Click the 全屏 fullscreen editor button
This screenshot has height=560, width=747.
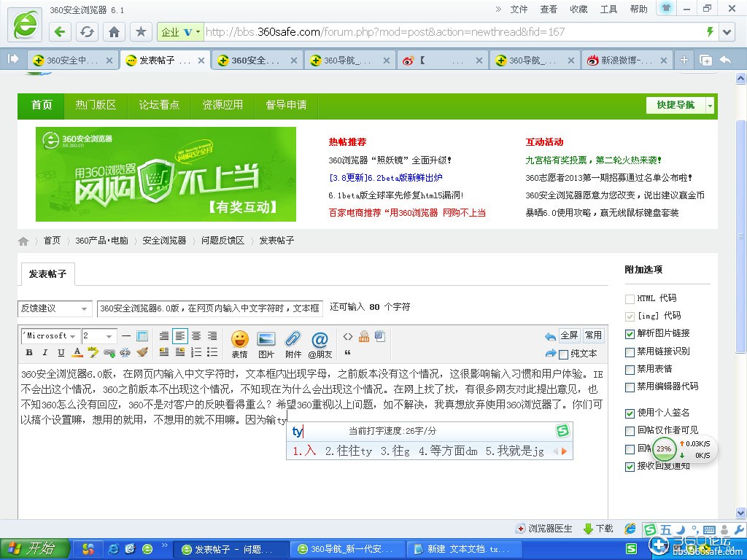click(x=569, y=335)
